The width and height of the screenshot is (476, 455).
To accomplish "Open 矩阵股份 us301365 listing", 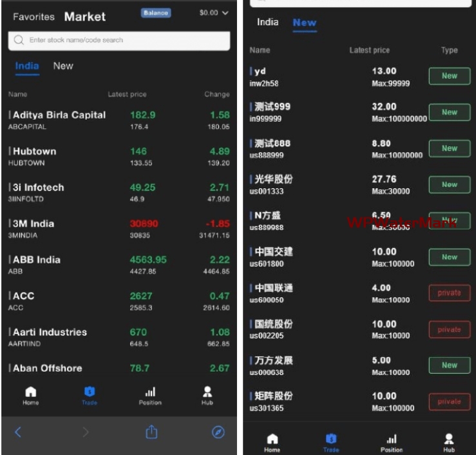I will pos(359,402).
